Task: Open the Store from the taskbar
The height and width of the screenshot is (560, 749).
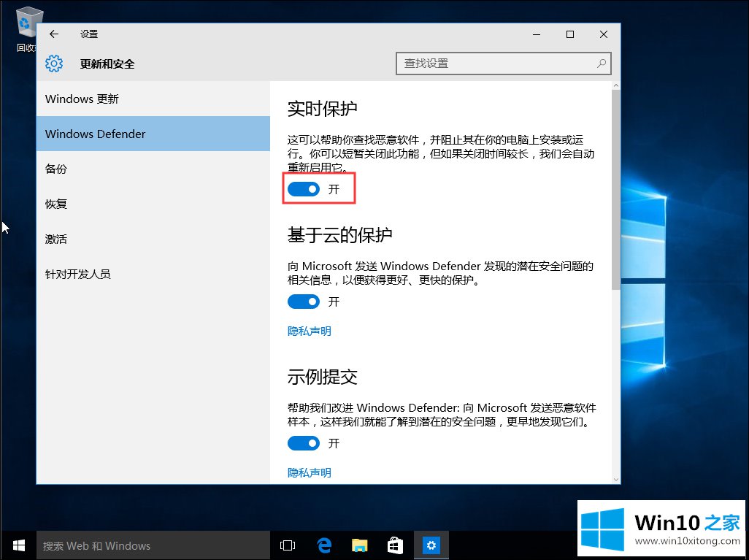Action: tap(395, 545)
